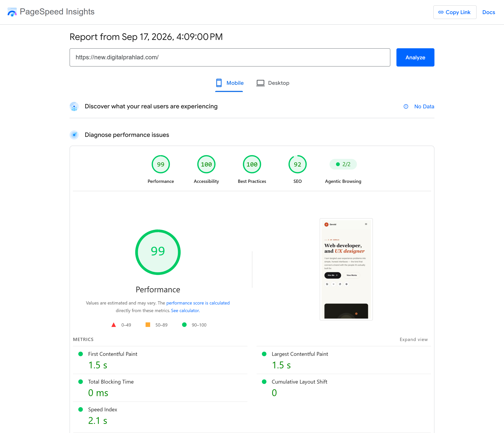504x433 pixels.
Task: Click the diagnose performance radar icon
Action: click(74, 135)
